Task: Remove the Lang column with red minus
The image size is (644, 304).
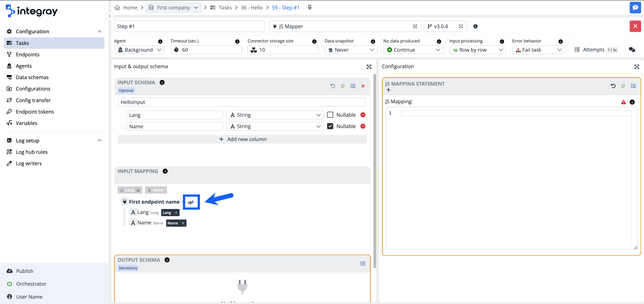Action: [x=363, y=115]
